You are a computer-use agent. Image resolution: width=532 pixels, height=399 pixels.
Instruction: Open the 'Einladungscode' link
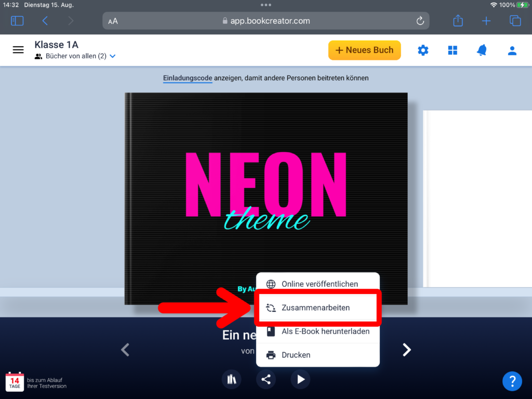coord(188,78)
